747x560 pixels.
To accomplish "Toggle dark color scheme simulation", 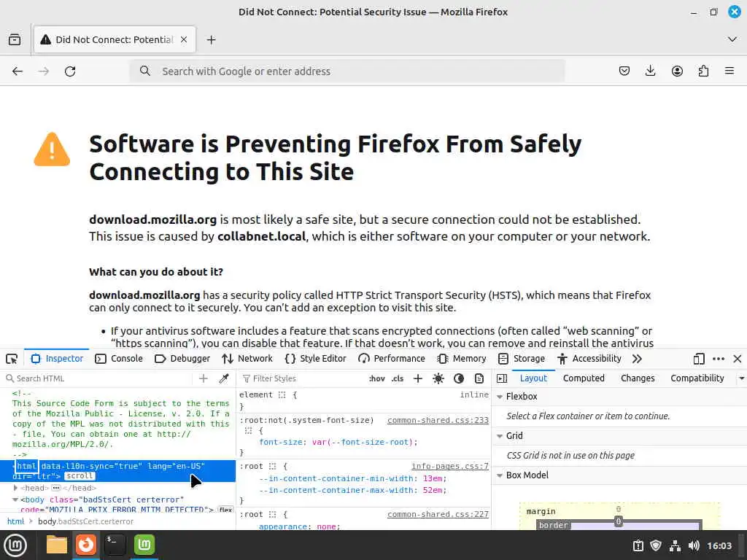I will point(459,378).
